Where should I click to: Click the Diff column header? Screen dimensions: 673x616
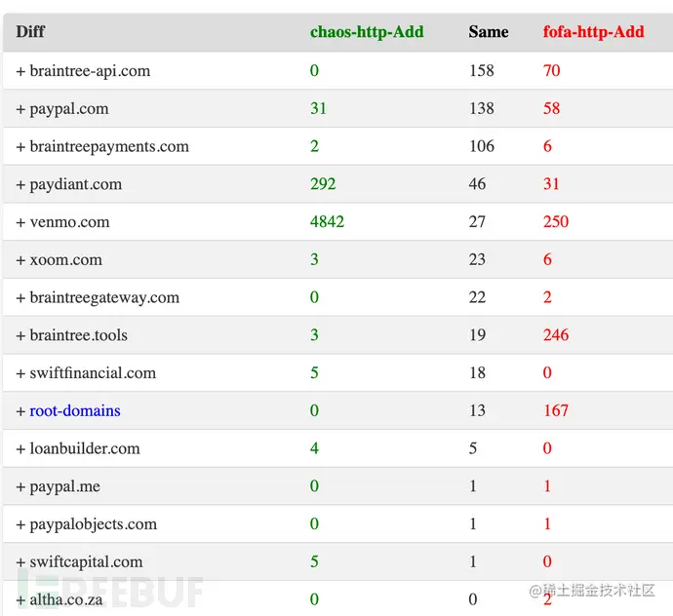click(x=30, y=32)
